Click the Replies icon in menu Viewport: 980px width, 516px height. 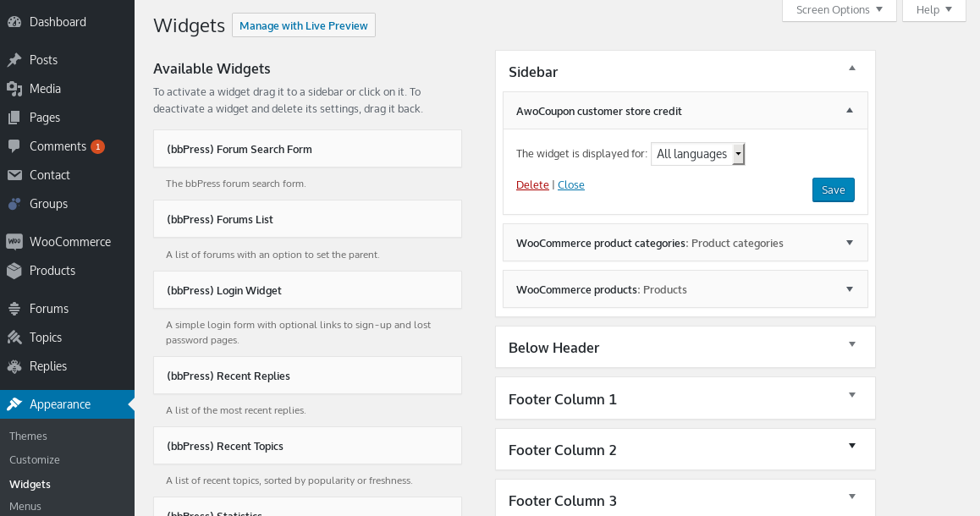point(14,366)
